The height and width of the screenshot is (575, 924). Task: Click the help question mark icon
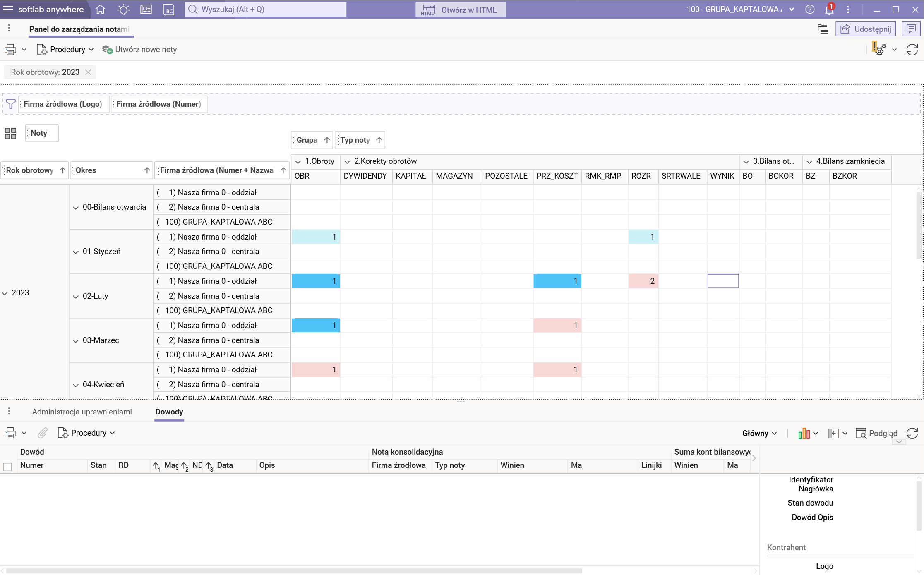(810, 10)
